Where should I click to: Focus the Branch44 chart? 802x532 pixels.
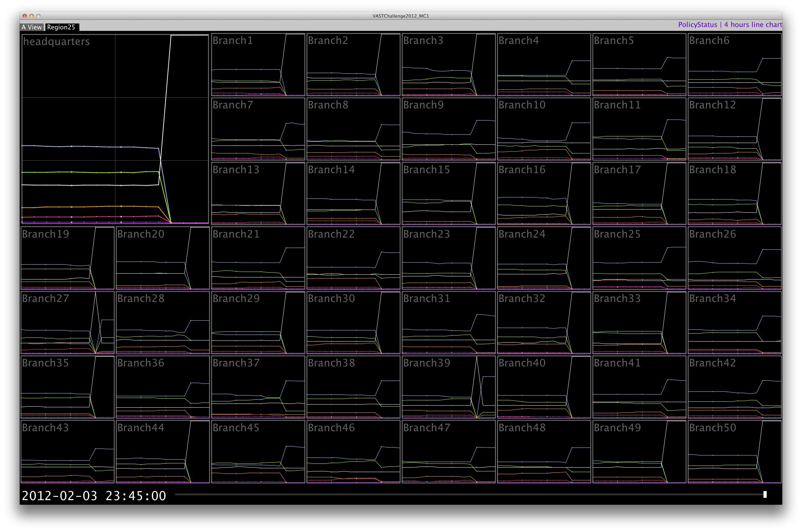click(x=163, y=452)
